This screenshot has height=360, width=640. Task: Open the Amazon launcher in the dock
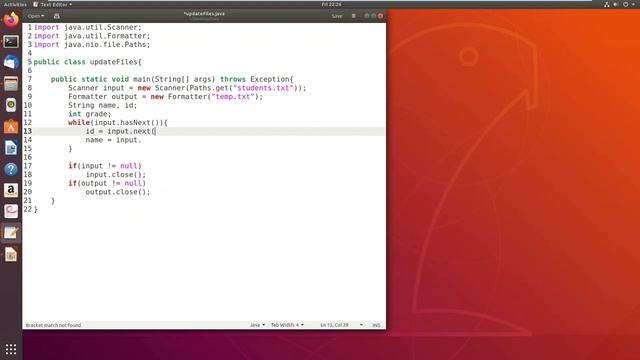click(x=11, y=190)
